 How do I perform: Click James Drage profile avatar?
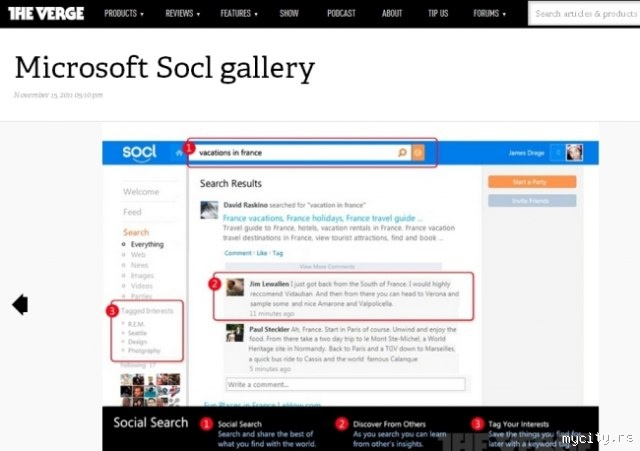pos(574,153)
